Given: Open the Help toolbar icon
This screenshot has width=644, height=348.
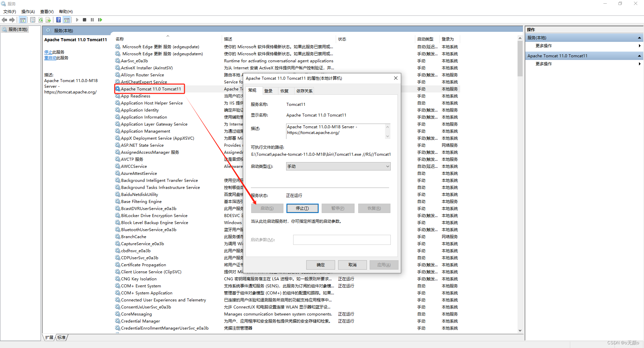Looking at the screenshot, I should point(59,20).
